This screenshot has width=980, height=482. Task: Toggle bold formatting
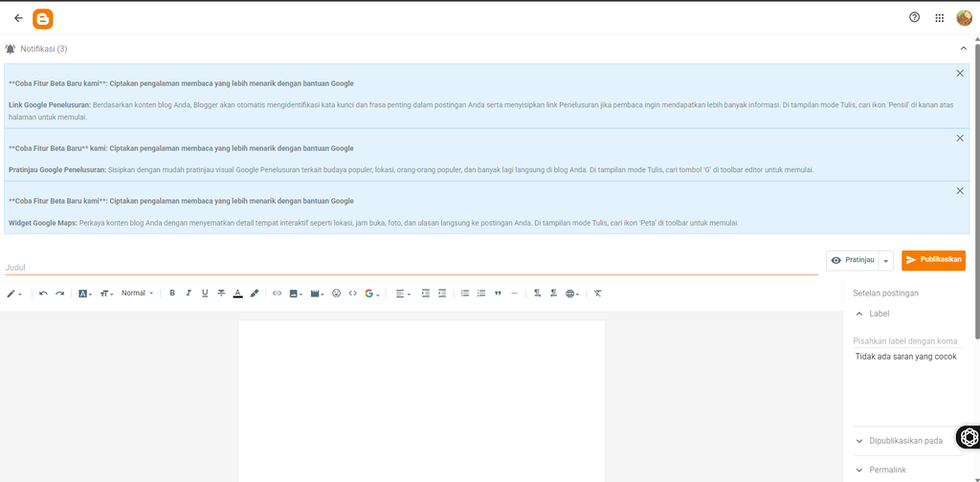pos(172,293)
